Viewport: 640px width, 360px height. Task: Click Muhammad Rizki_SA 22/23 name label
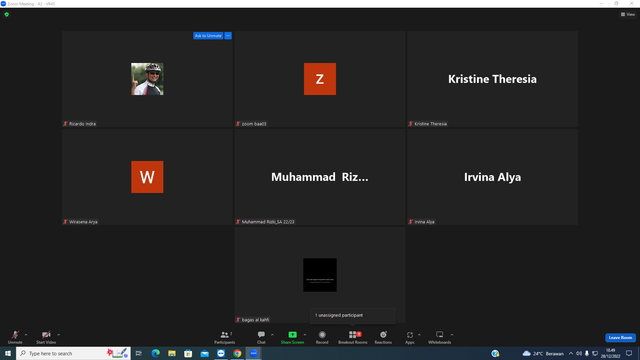click(x=268, y=222)
